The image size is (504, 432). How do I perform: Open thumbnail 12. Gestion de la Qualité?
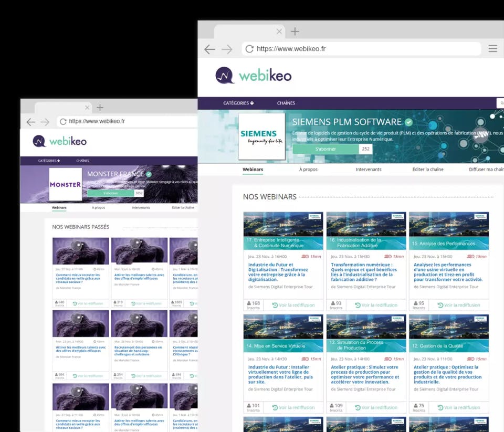pos(449,333)
